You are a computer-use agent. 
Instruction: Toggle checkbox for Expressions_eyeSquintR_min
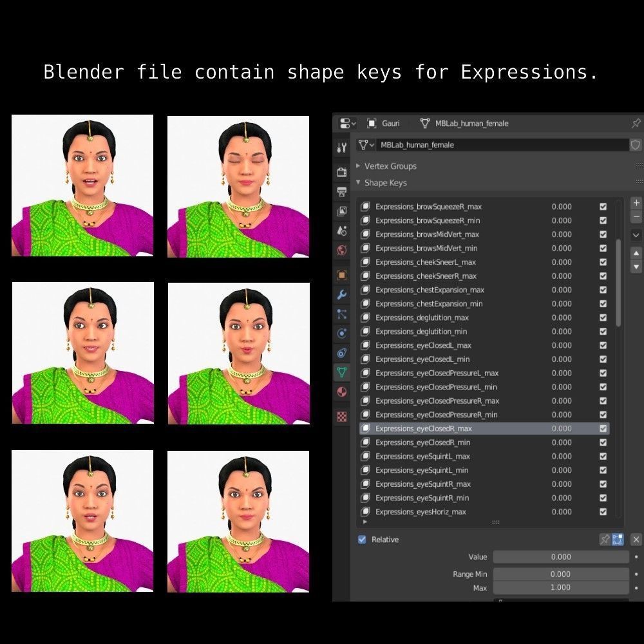603,498
